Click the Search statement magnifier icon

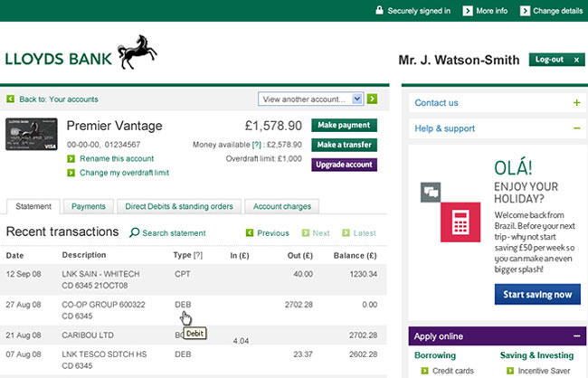pyautogui.click(x=134, y=233)
